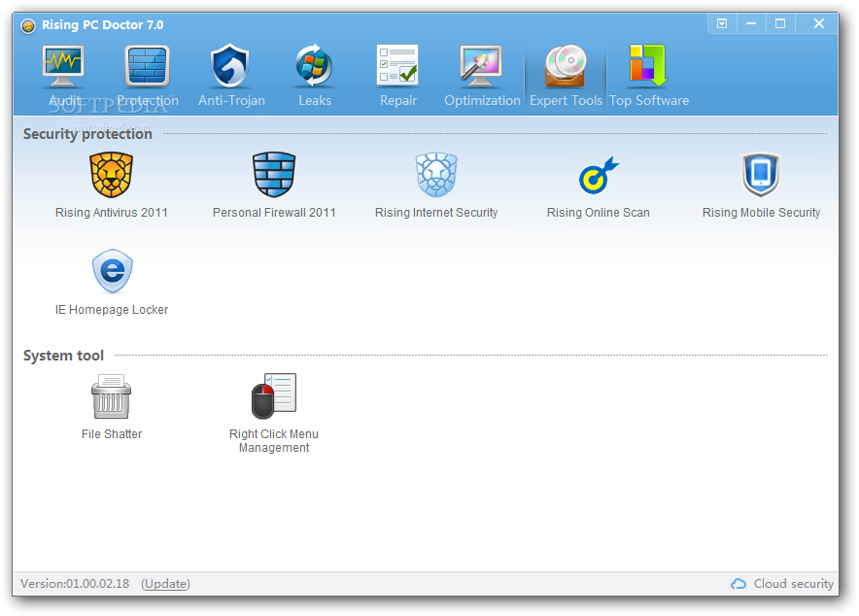The image size is (859, 616).
Task: Open the Optimization wand icon
Action: coord(480,66)
